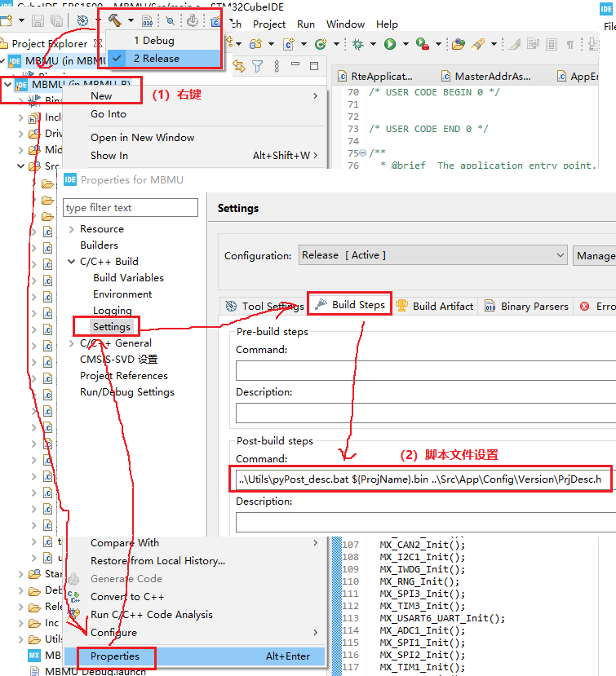The width and height of the screenshot is (616, 676).
Task: Click the device configuration tool icon
Action: (193, 20)
